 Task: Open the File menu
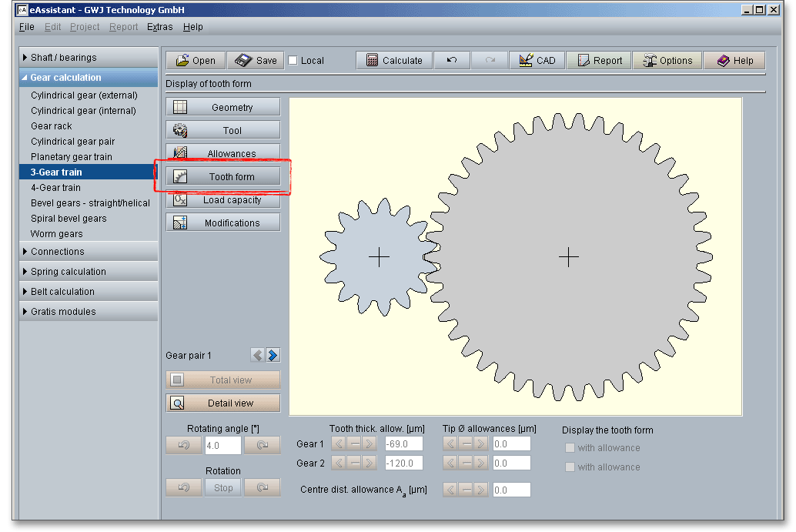pos(27,27)
